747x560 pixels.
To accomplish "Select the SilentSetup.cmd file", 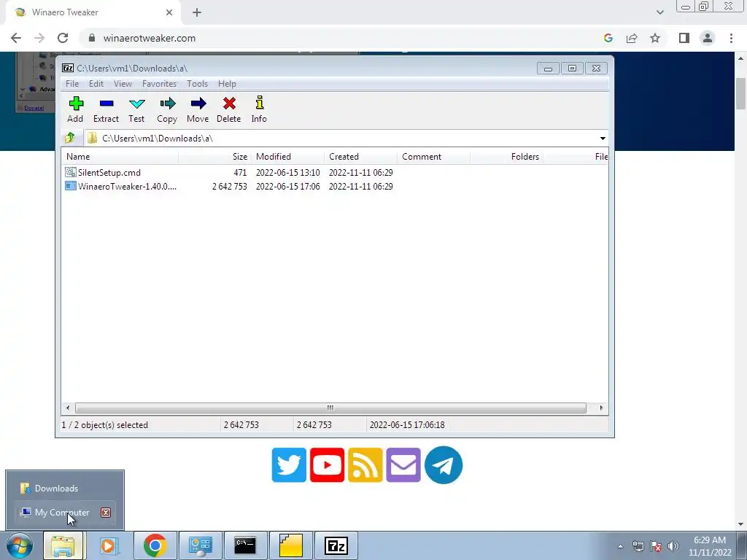I will point(109,173).
